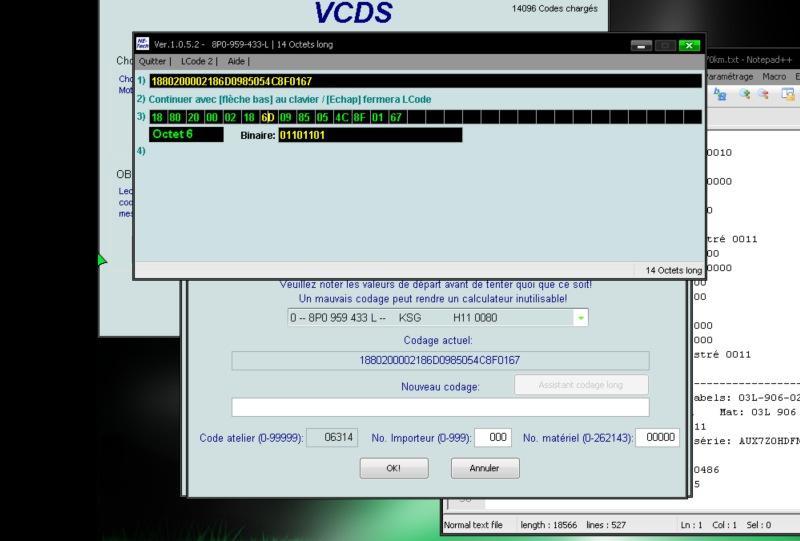Viewport: 800px width, 541px height.
Task: Click the LCode window title bar icon
Action: [x=143, y=44]
